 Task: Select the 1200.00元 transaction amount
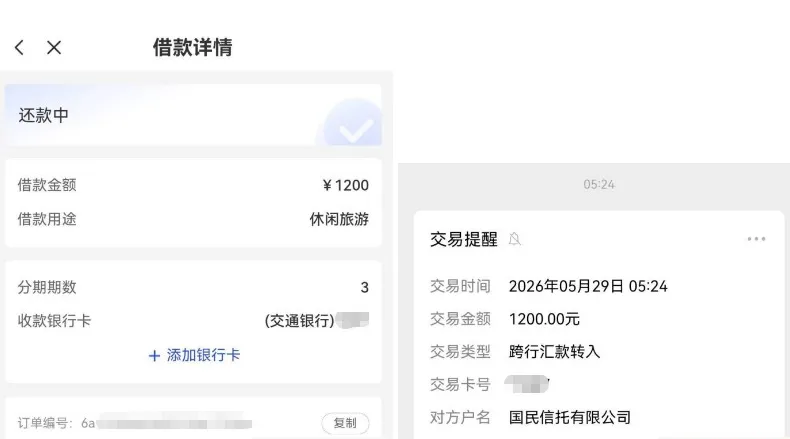pos(544,319)
